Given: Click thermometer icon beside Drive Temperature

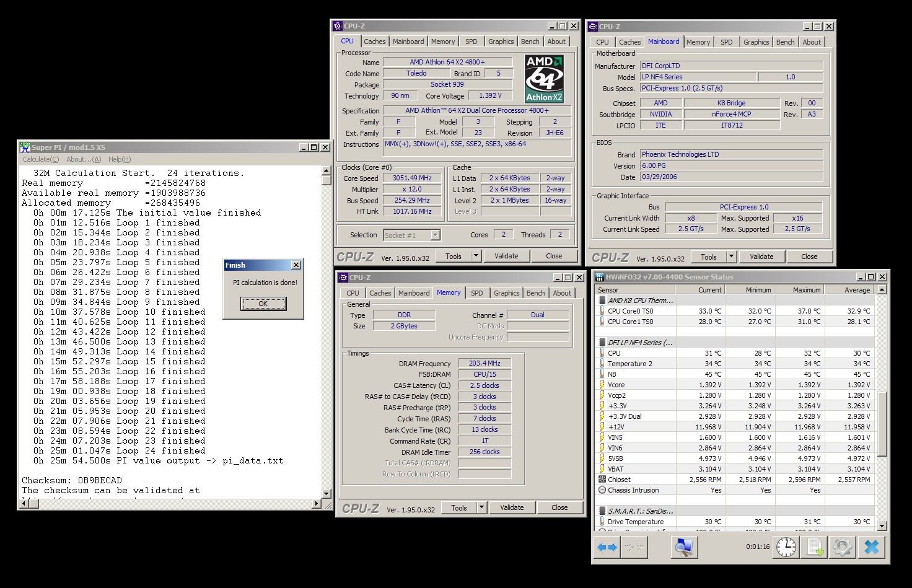Looking at the screenshot, I should click(x=602, y=522).
